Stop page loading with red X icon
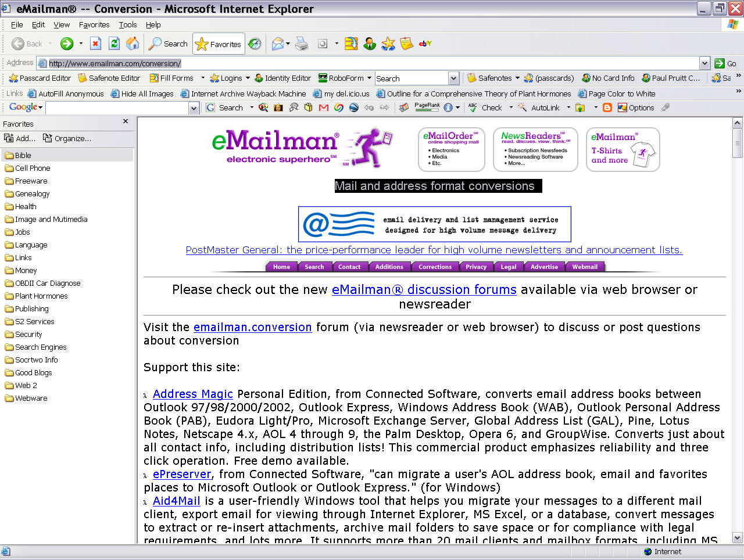Screen dimensions: 744x560 (x=96, y=44)
